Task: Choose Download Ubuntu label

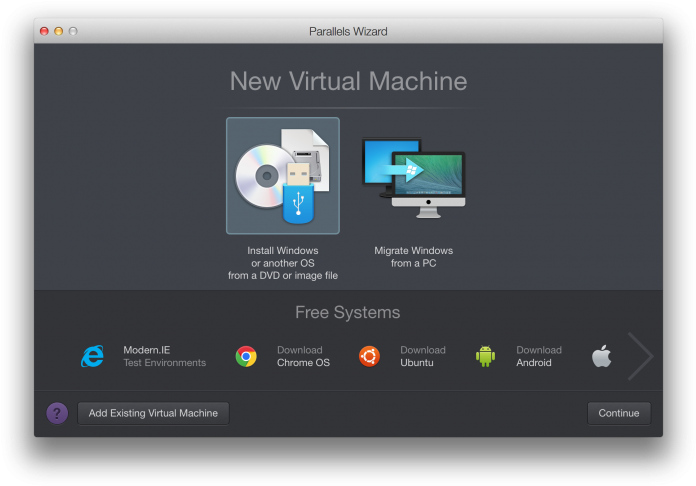Action: tap(423, 356)
